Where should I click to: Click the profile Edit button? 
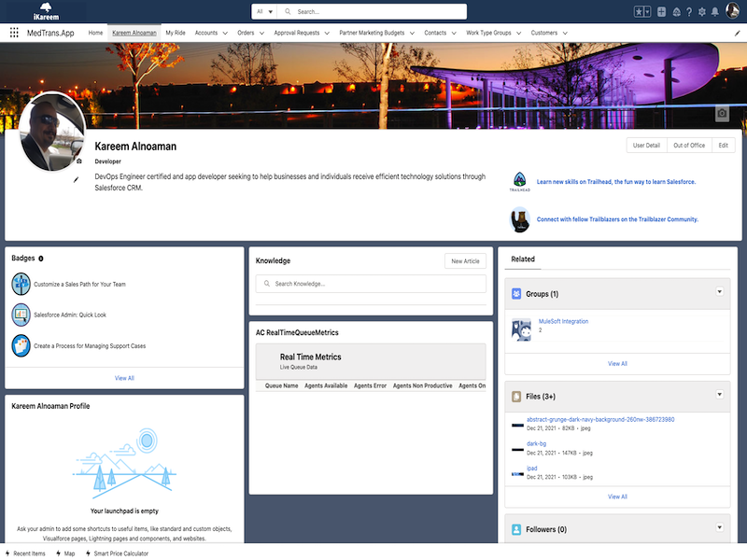pyautogui.click(x=723, y=146)
